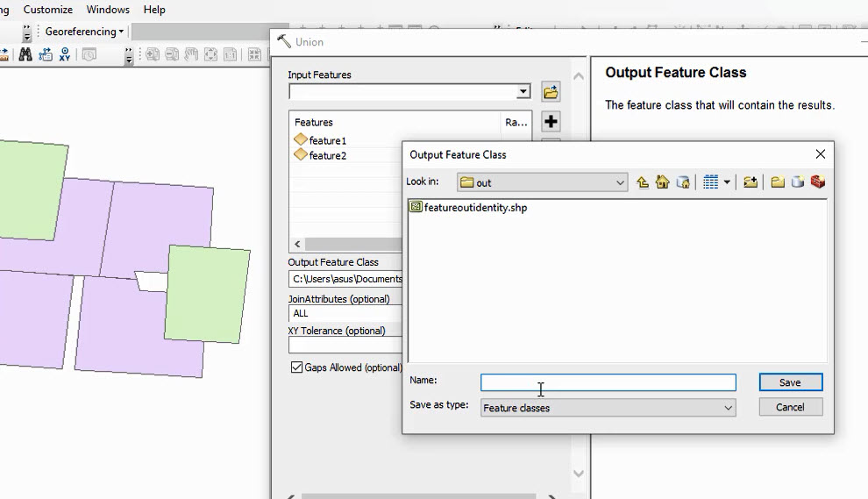Open the Customize menu
Screen dimensions: 868x499
tap(48, 10)
